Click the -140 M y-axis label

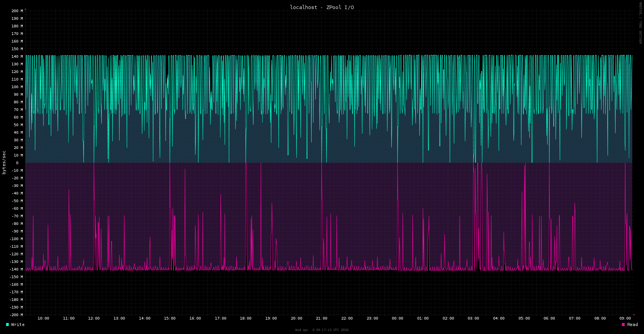coord(16,269)
